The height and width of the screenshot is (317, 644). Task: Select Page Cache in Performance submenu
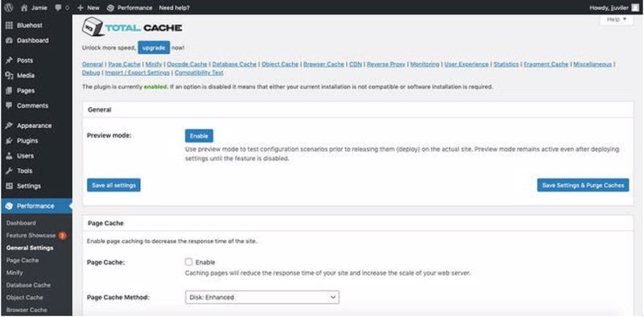[x=23, y=261]
